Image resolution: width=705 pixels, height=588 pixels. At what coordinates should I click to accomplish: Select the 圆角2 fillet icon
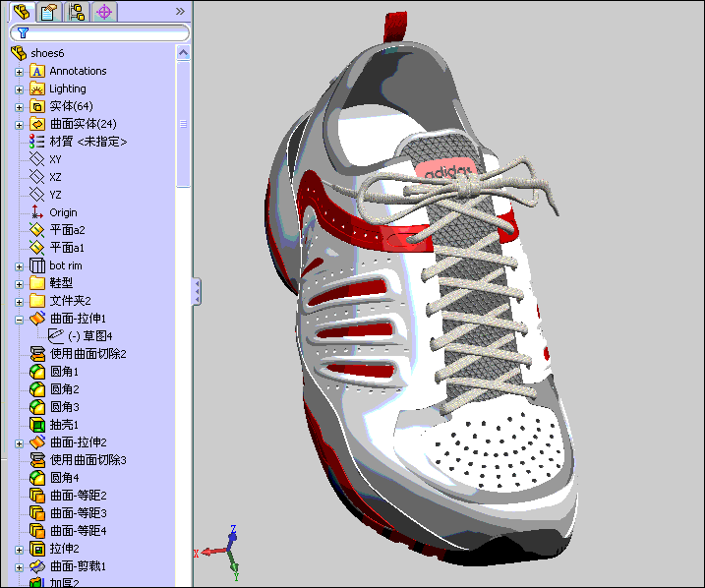coord(36,388)
